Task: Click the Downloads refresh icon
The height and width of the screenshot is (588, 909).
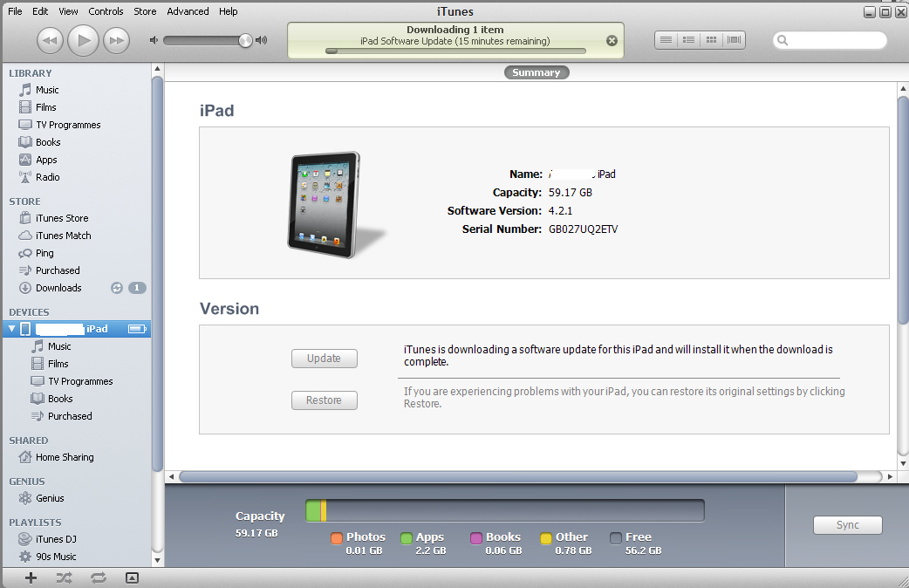Action: pos(117,288)
